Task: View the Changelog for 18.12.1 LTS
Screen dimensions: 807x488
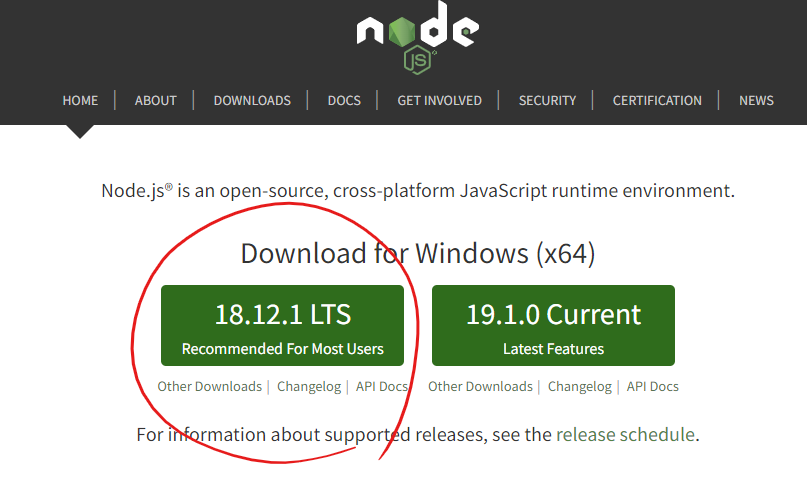Action: pos(309,387)
